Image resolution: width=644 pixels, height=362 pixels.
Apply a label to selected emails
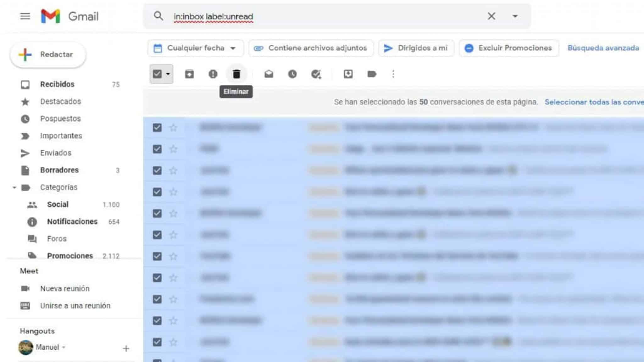[x=372, y=74]
